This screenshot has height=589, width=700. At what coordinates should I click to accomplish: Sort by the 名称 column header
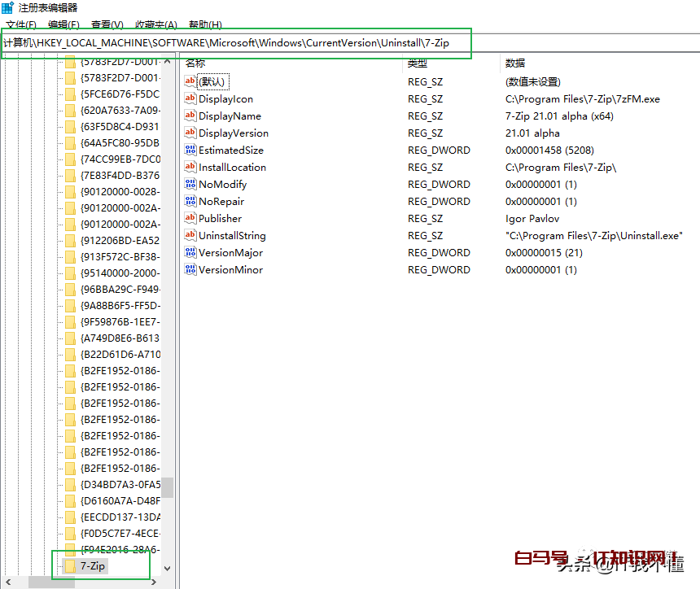195,63
